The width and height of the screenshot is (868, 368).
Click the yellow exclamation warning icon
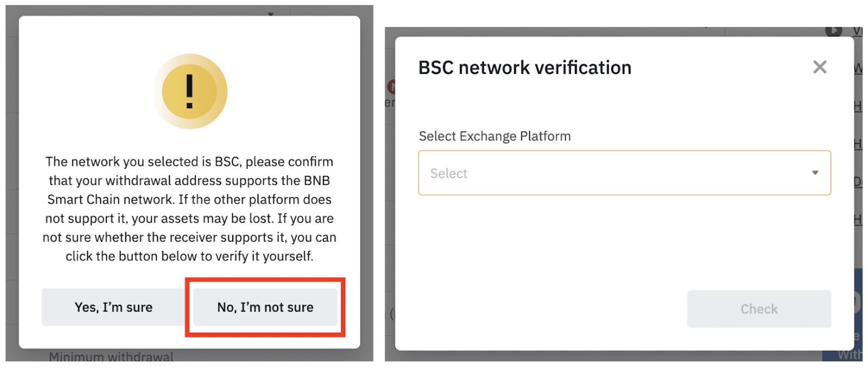coord(189,91)
